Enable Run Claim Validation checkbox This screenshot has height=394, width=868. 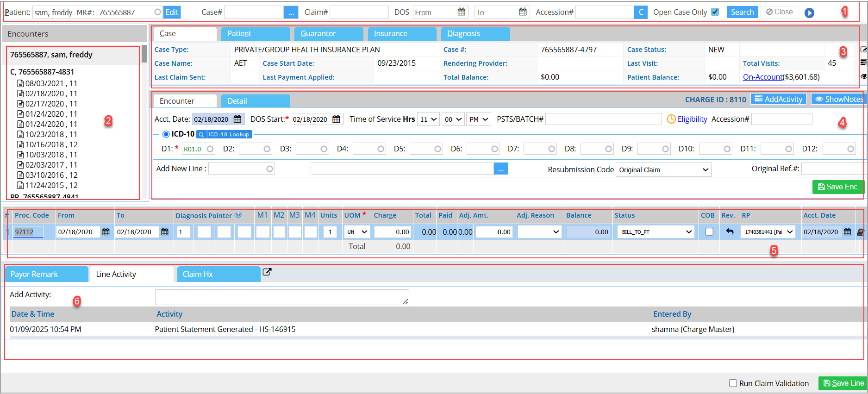tap(733, 383)
